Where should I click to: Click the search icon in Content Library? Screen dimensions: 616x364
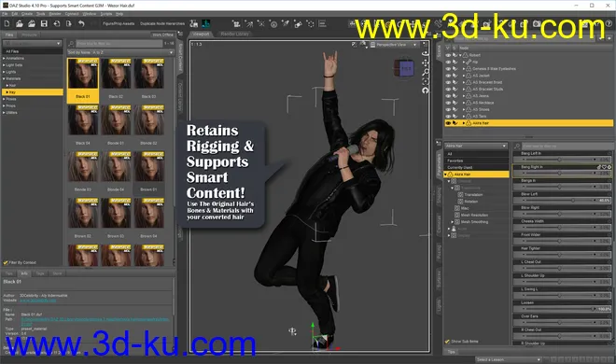(x=71, y=43)
